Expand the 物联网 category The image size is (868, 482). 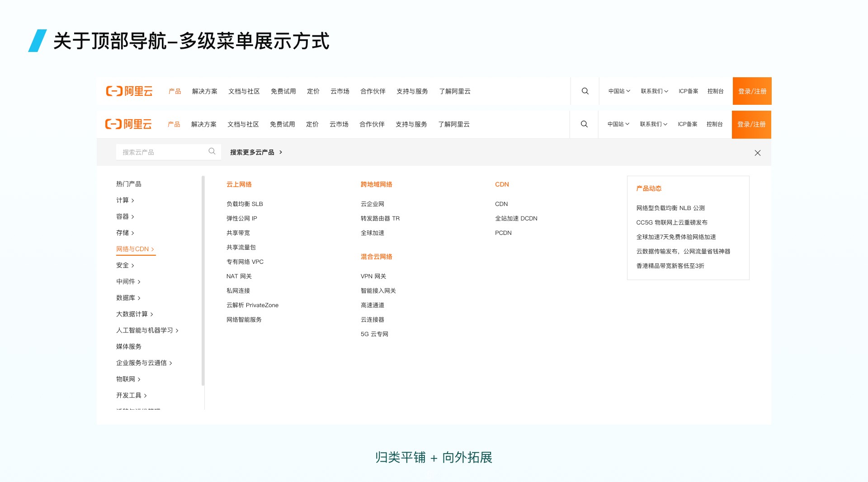pos(128,379)
